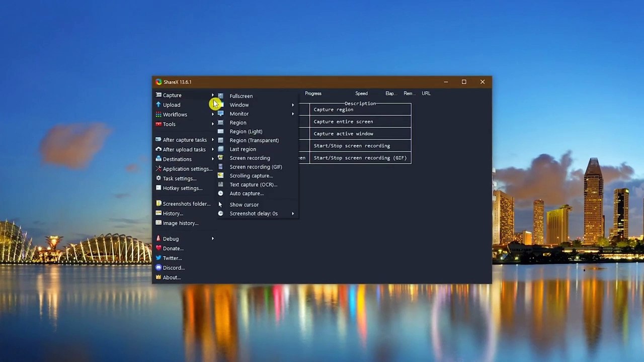
Task: Click the Capture menu icon
Action: [x=158, y=95]
